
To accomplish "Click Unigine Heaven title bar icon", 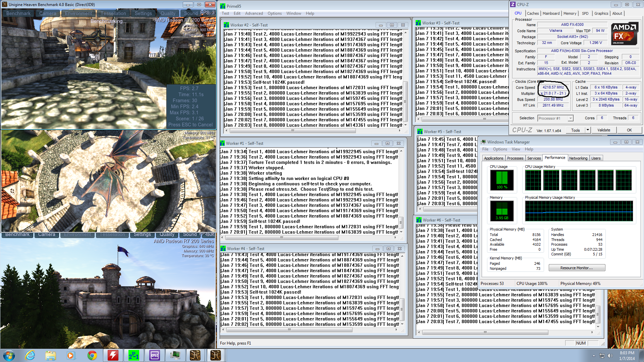I will (x=4, y=4).
